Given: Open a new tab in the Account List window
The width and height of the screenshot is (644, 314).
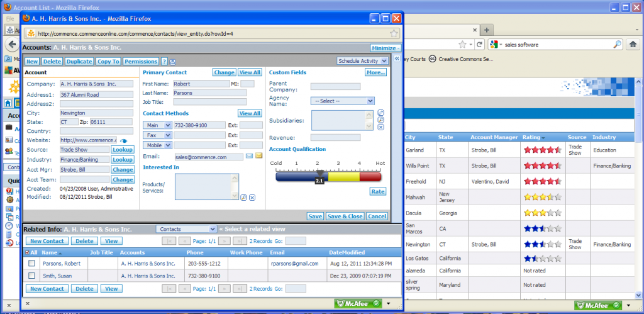Looking at the screenshot, I should 487,30.
